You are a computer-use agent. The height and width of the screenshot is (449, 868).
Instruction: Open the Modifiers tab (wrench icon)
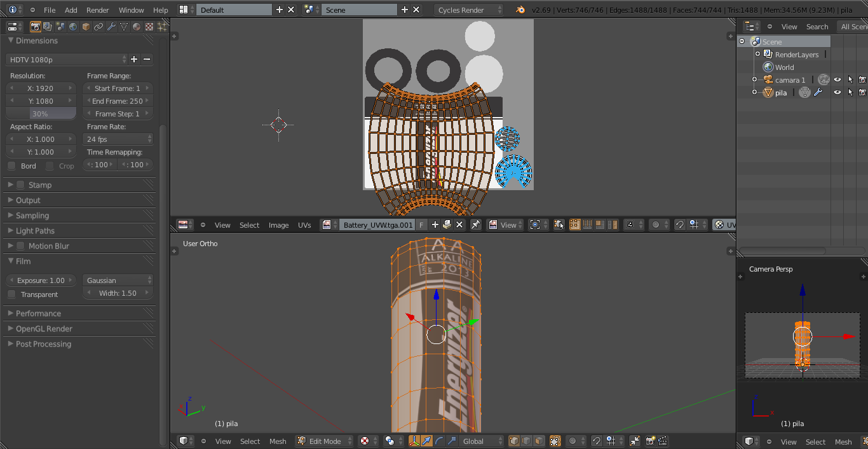point(111,27)
